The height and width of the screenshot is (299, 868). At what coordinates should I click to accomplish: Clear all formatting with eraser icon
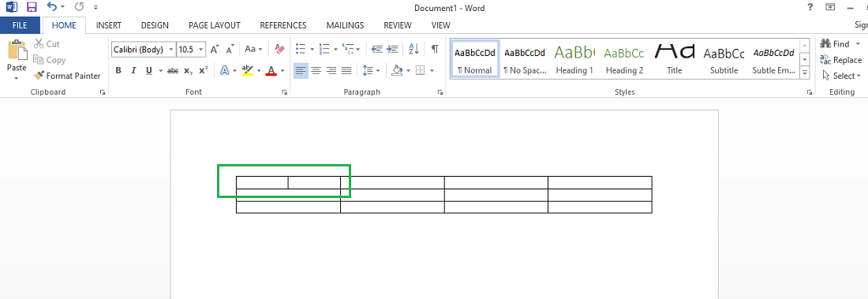coord(279,49)
